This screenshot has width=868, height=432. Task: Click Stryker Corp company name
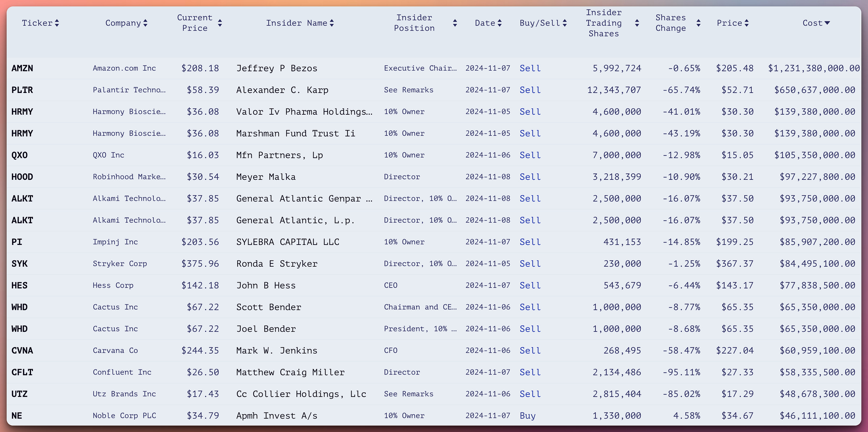click(x=120, y=264)
